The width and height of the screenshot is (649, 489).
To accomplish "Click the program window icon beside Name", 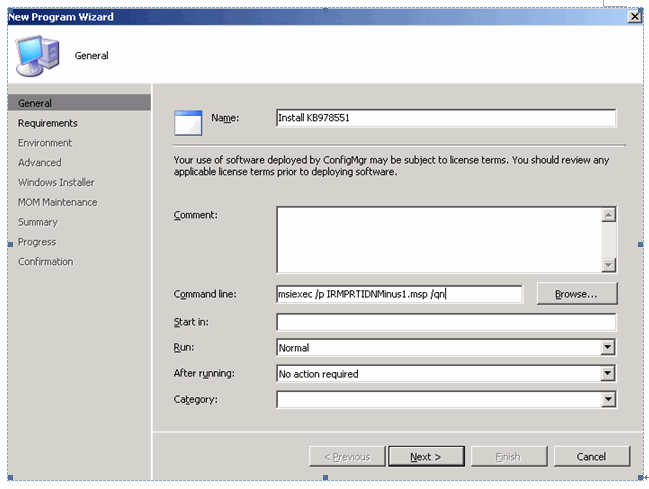I will (188, 123).
